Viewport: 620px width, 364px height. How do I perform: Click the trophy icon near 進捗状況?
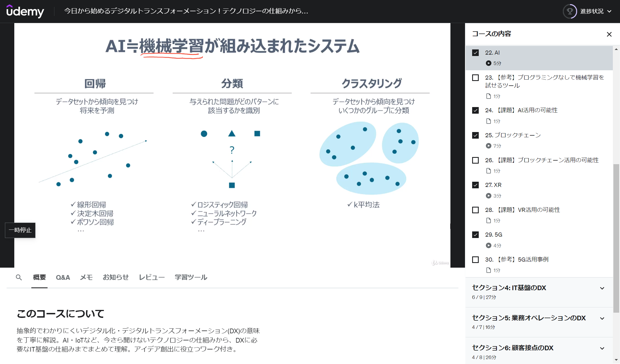[570, 11]
